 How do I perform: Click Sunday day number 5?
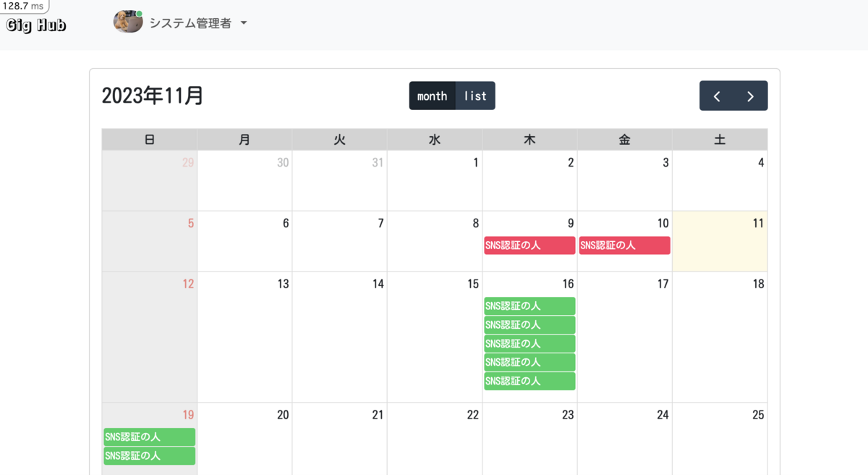point(191,223)
